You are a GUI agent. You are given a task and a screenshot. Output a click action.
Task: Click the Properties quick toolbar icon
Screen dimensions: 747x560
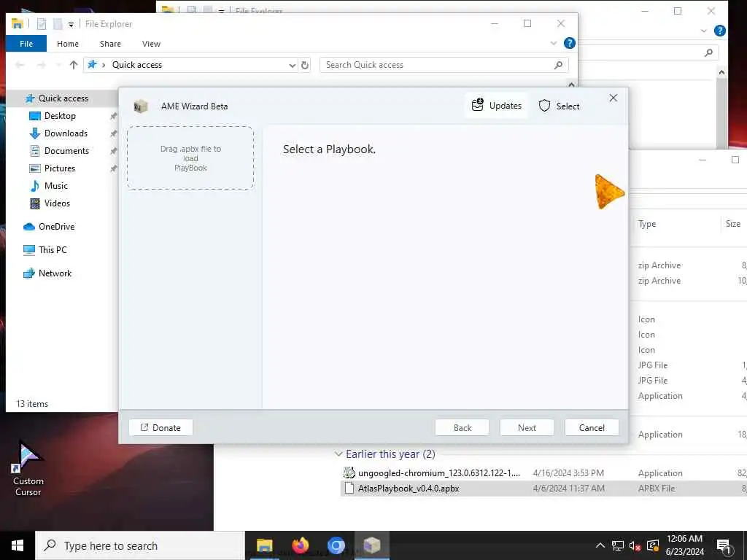click(x=42, y=23)
